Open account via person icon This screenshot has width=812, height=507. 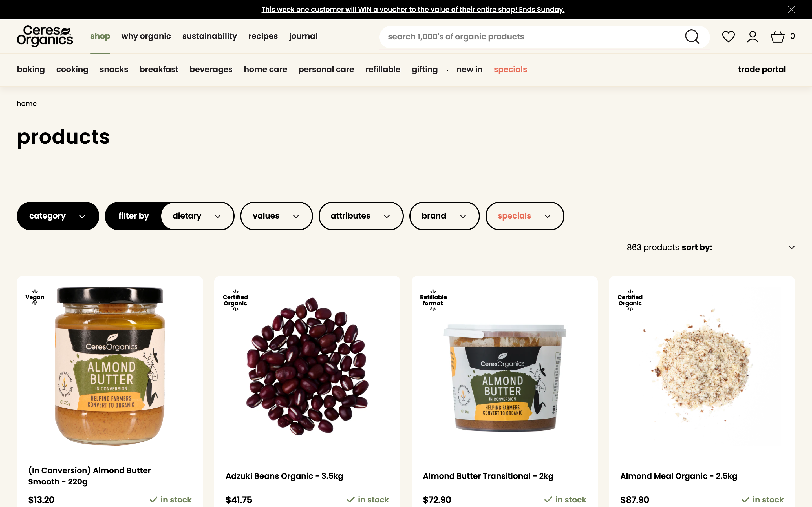tap(753, 37)
